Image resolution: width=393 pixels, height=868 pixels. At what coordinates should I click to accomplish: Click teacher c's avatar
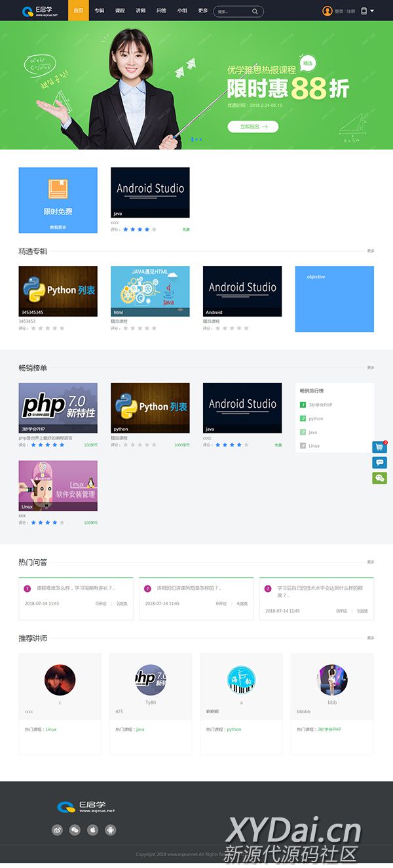pyautogui.click(x=60, y=680)
